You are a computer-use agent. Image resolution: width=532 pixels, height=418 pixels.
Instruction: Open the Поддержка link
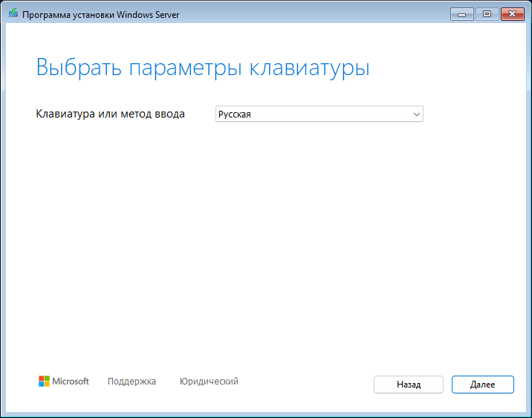pos(132,382)
